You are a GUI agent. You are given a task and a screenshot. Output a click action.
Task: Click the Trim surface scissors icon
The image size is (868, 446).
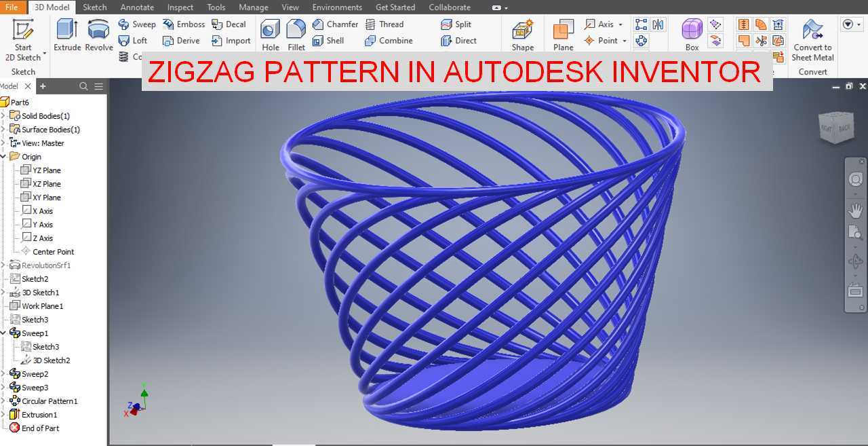[x=761, y=41]
